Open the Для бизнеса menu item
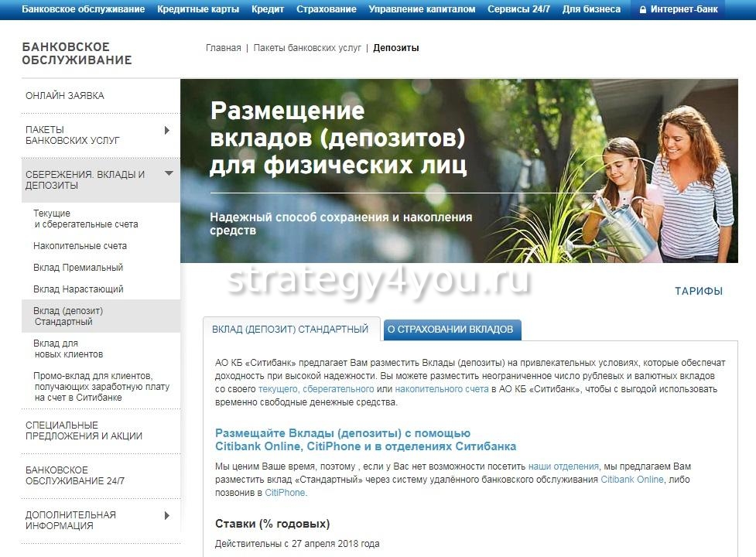The image size is (756, 557). click(591, 9)
